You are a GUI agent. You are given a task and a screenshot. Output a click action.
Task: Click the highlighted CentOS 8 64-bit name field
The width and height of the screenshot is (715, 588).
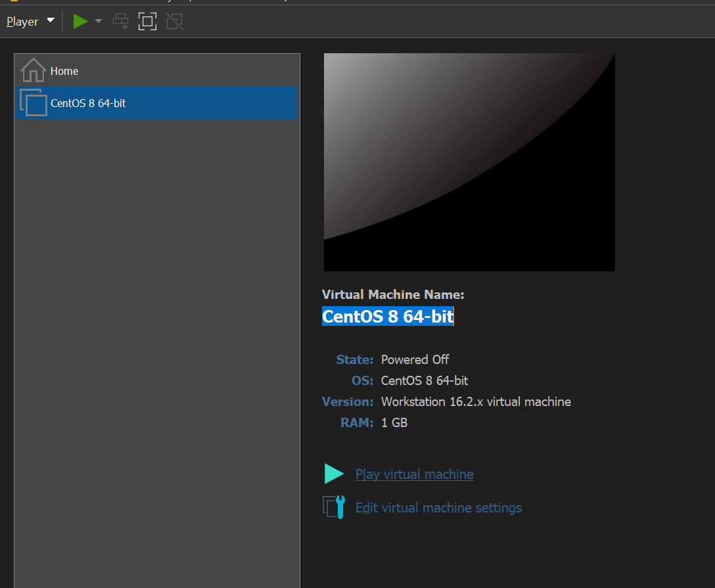click(388, 316)
